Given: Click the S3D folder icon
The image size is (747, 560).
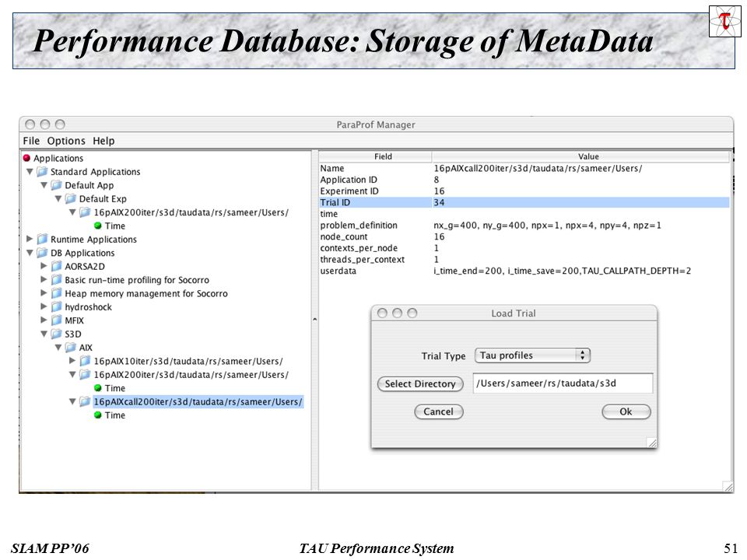Looking at the screenshot, I should [57, 334].
